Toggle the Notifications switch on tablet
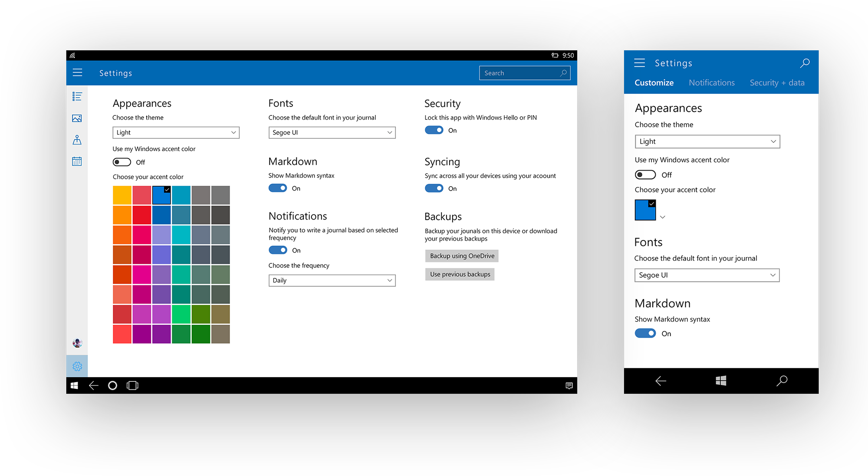The image size is (868, 476). point(278,250)
